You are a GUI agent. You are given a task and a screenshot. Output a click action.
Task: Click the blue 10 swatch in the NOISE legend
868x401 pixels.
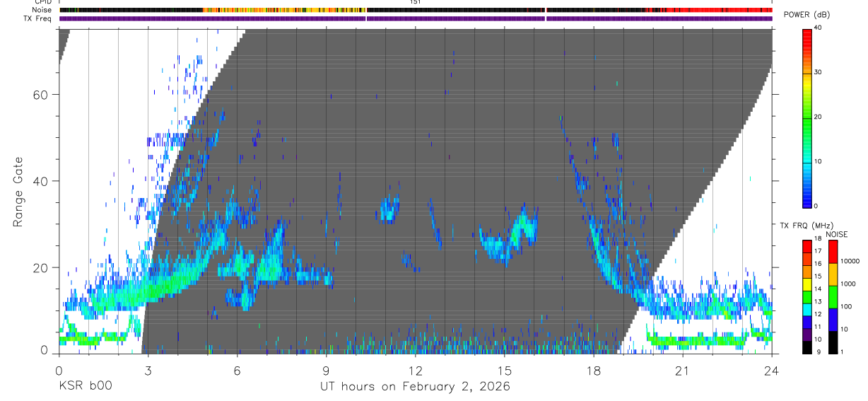coord(833,320)
